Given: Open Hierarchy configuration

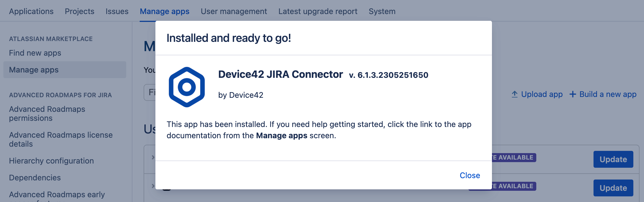Looking at the screenshot, I should [x=52, y=161].
